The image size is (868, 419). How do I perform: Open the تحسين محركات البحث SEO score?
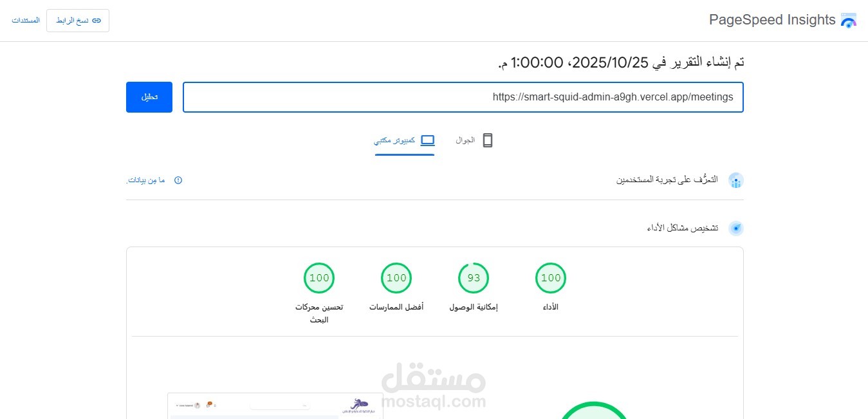tap(319, 278)
